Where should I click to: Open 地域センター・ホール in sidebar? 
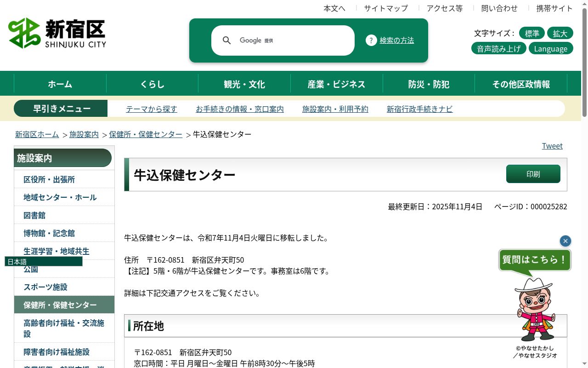point(64,197)
